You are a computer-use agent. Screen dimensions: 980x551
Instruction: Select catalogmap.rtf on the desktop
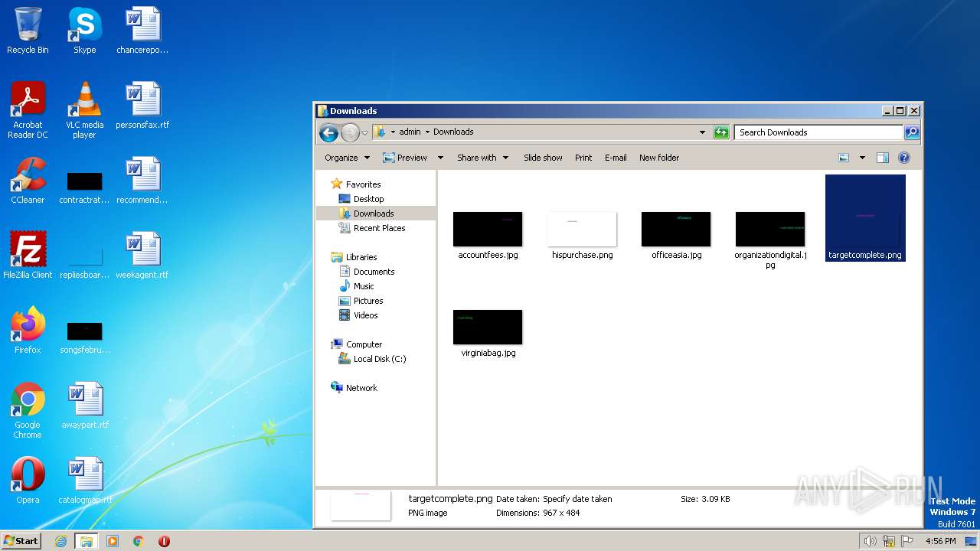point(85,481)
